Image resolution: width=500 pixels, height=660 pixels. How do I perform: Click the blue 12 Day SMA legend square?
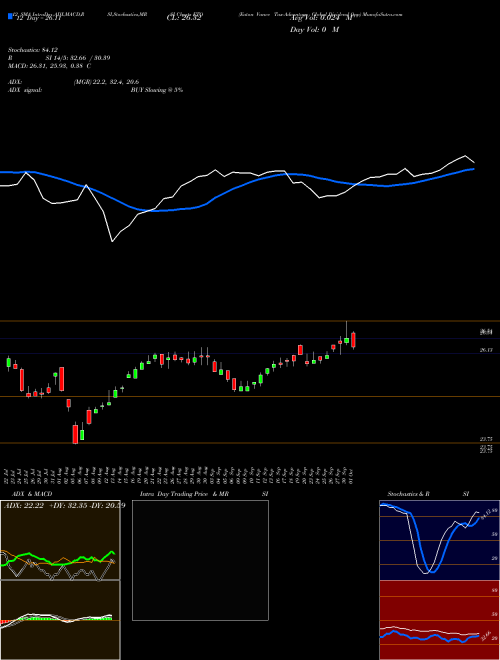[x=10, y=16]
